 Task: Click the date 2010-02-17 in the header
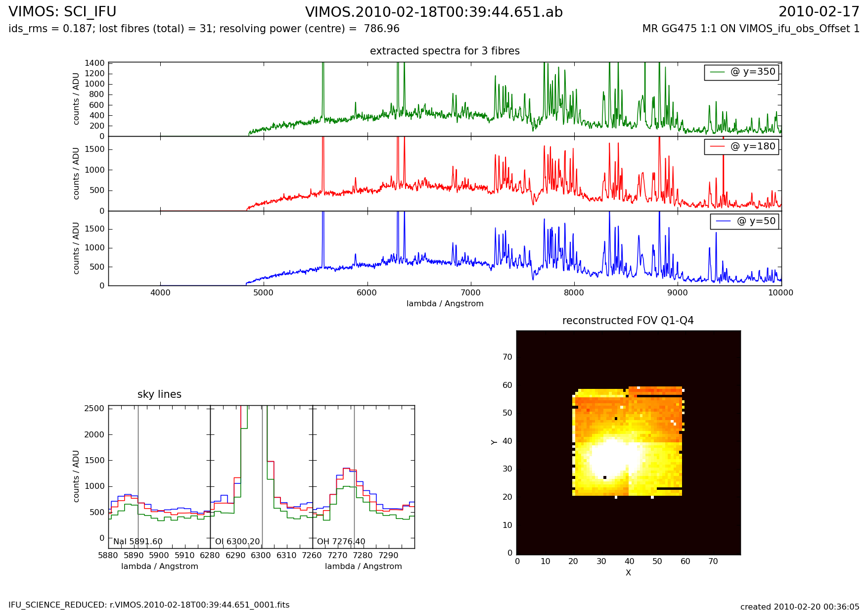tap(819, 12)
